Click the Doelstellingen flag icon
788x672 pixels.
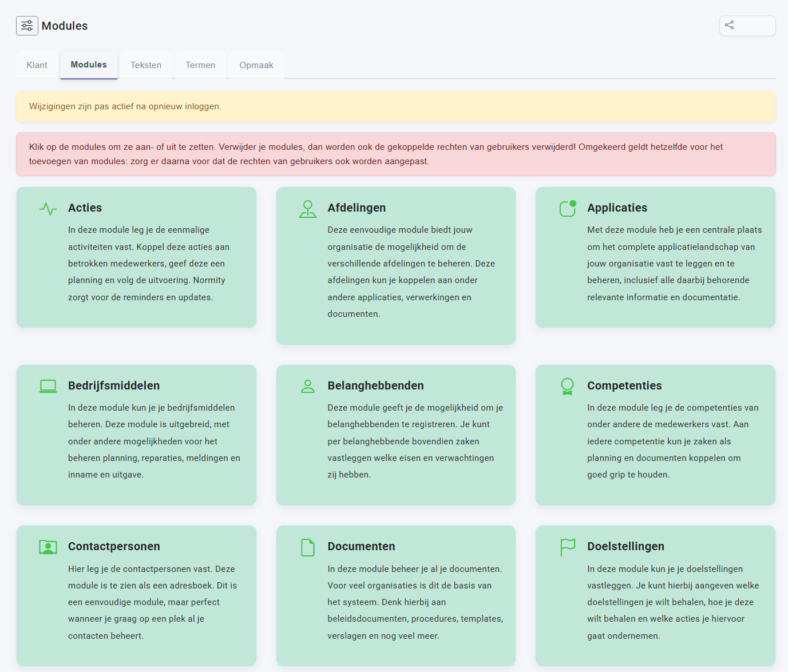pos(568,547)
